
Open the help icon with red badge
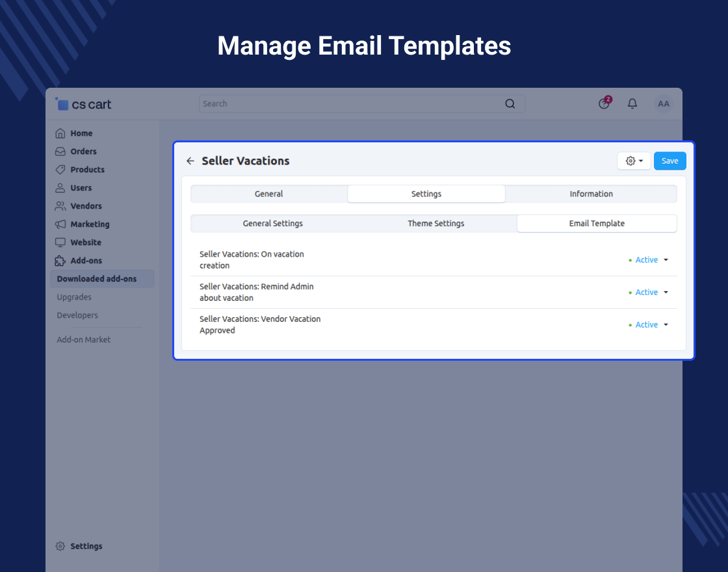click(x=604, y=103)
